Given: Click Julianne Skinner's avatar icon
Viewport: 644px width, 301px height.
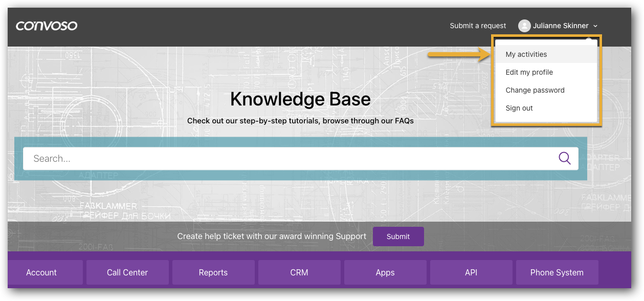Looking at the screenshot, I should click(x=524, y=26).
